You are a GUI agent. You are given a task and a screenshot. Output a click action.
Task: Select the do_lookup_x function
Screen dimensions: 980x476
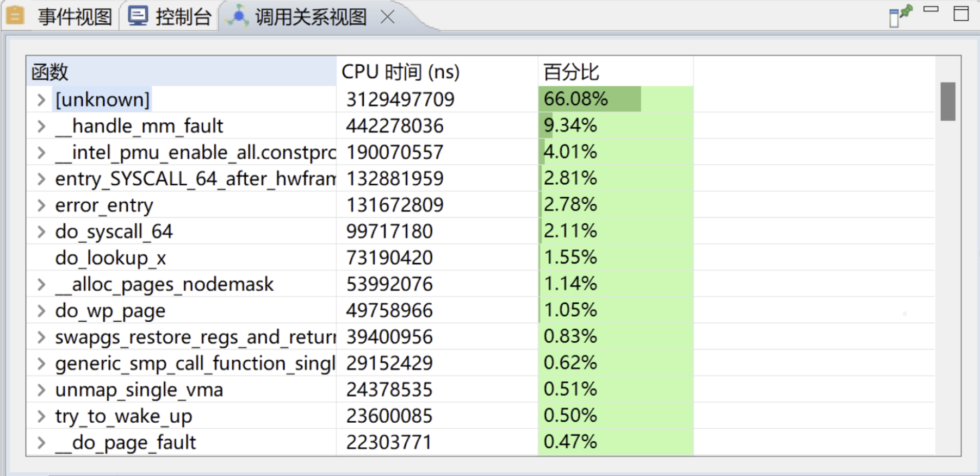(x=110, y=258)
